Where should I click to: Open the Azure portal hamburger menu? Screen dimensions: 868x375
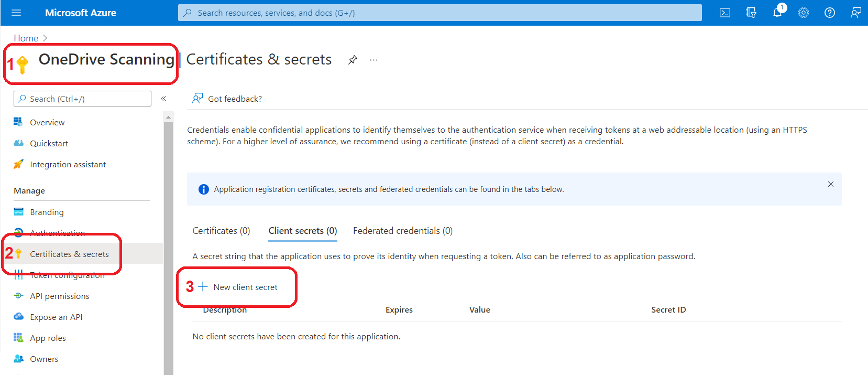[16, 13]
